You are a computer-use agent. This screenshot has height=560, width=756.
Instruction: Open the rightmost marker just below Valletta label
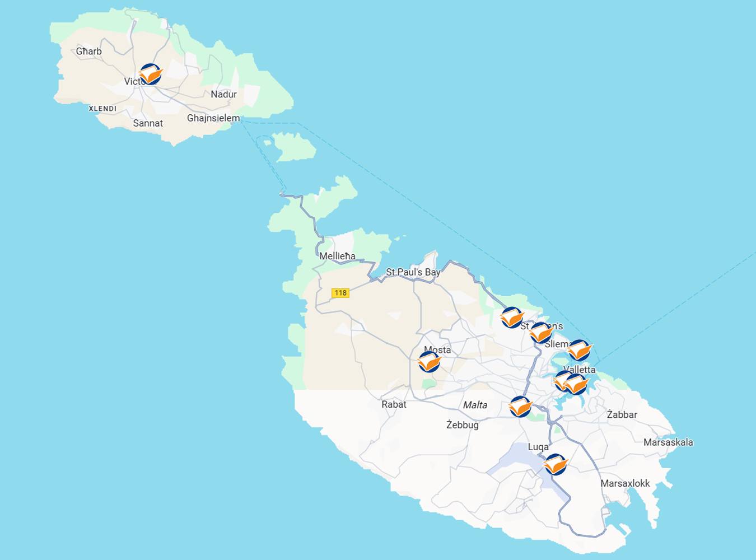point(576,384)
